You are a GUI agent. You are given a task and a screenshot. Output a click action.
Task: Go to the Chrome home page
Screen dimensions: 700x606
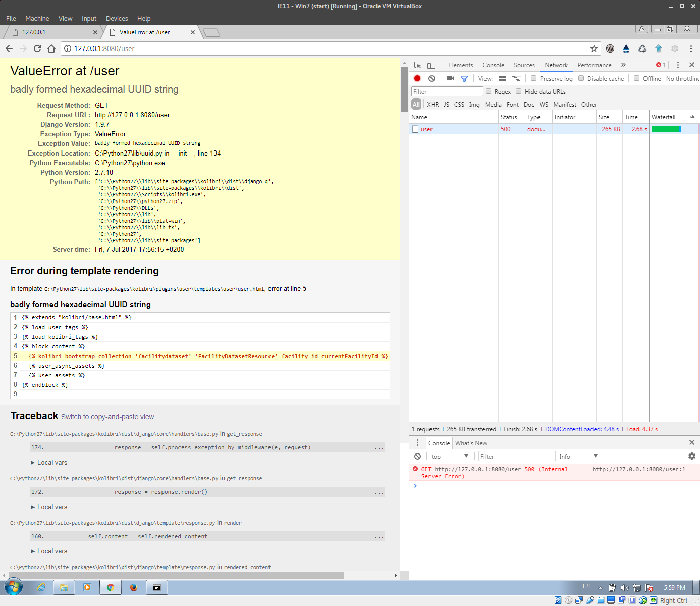(x=51, y=48)
